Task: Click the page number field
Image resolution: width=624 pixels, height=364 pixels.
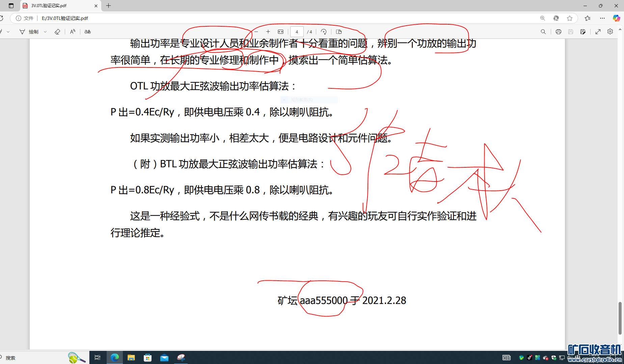Action: click(x=297, y=32)
